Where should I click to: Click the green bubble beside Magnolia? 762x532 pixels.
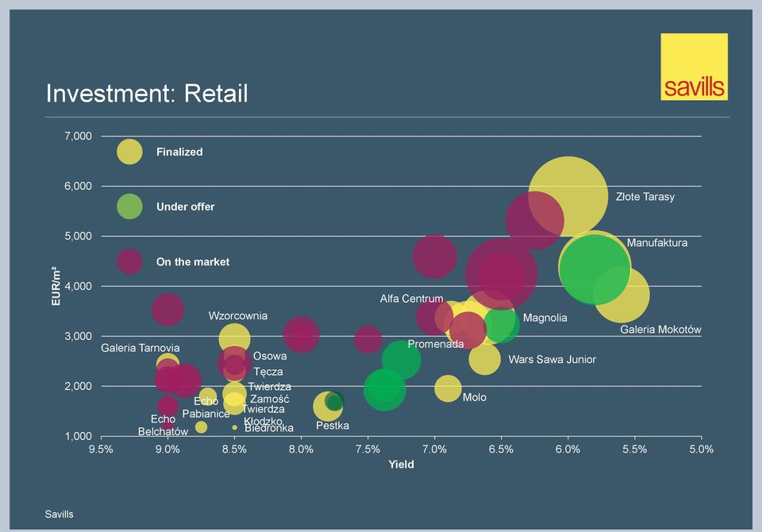501,324
